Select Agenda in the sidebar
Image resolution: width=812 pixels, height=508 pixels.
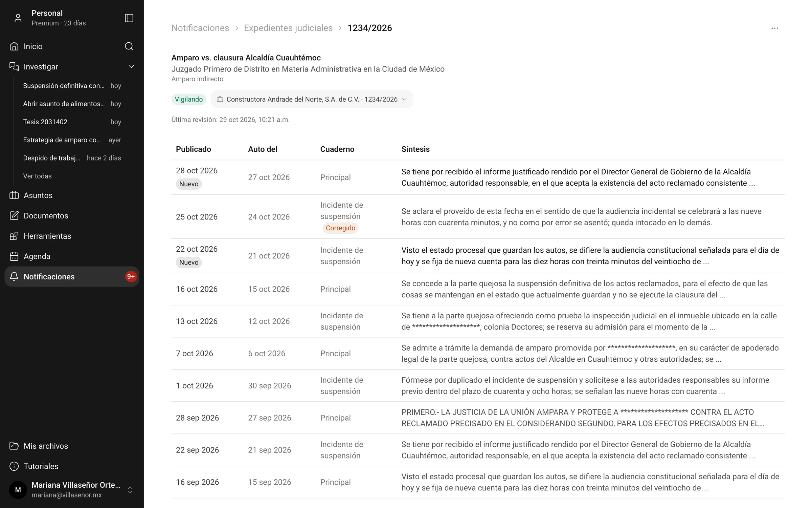(72, 256)
